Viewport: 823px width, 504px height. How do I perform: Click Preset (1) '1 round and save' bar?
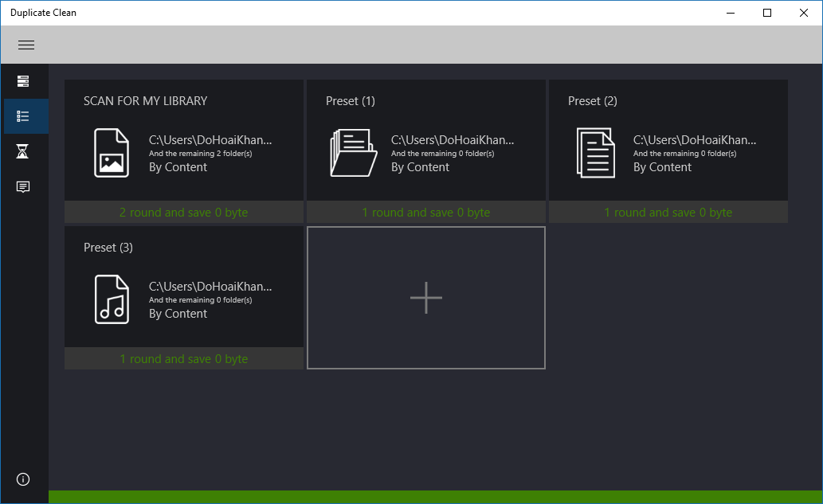tap(425, 213)
